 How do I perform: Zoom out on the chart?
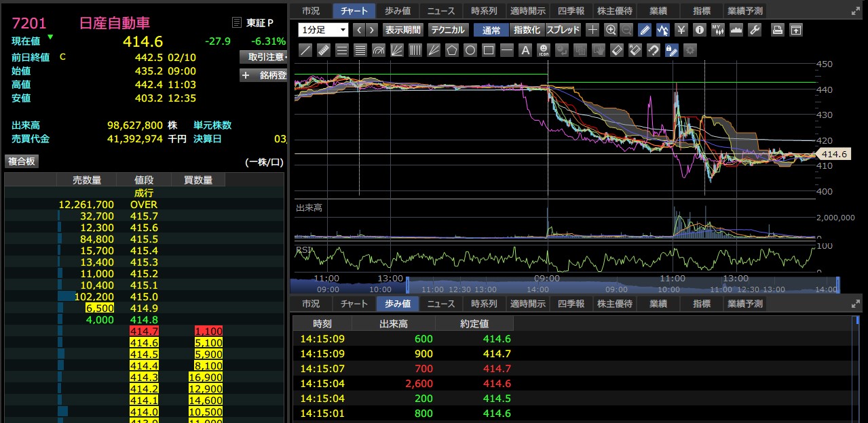click(x=626, y=30)
